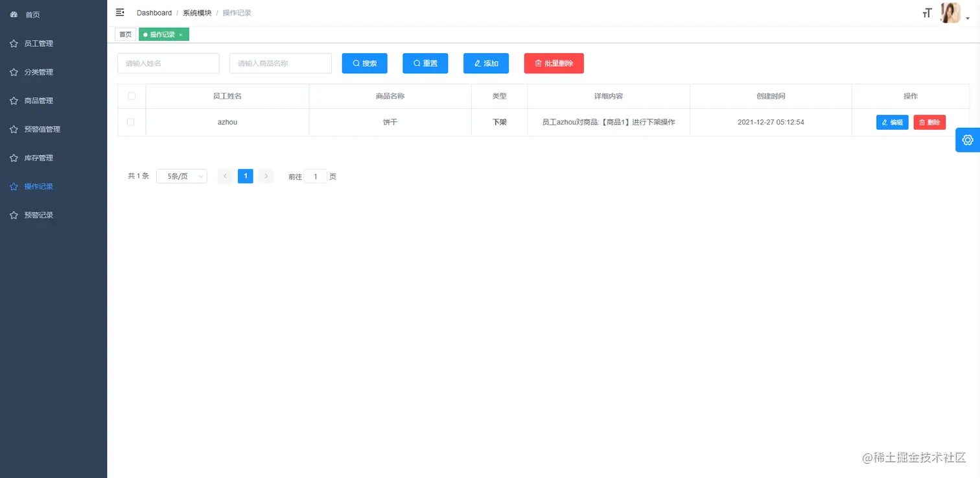
Task: Click the 类型 column header
Action: tap(499, 96)
